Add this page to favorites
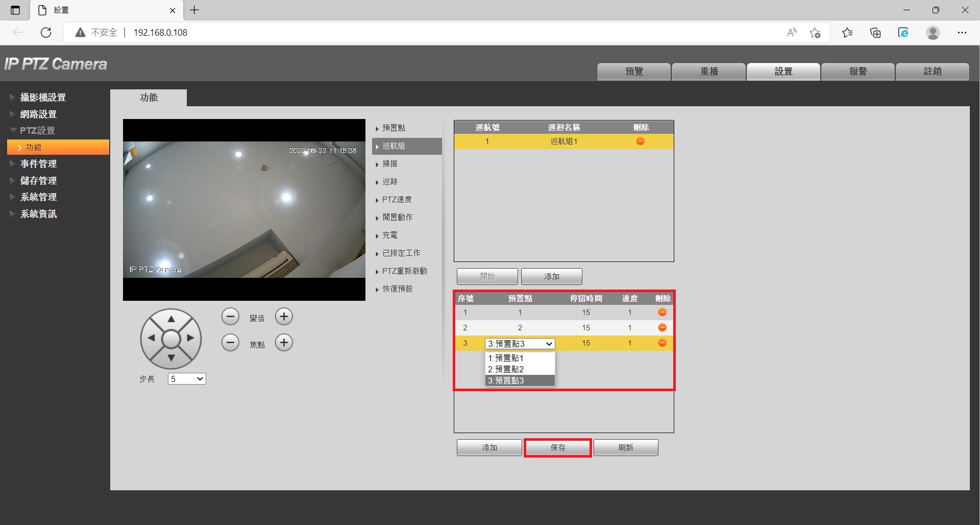The height and width of the screenshot is (525, 980). (x=815, y=33)
